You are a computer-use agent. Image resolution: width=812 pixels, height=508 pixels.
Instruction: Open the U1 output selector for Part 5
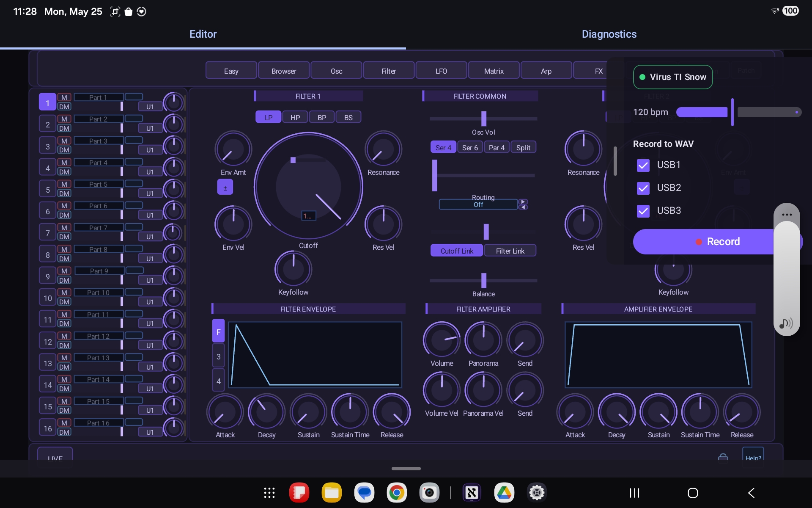(150, 193)
